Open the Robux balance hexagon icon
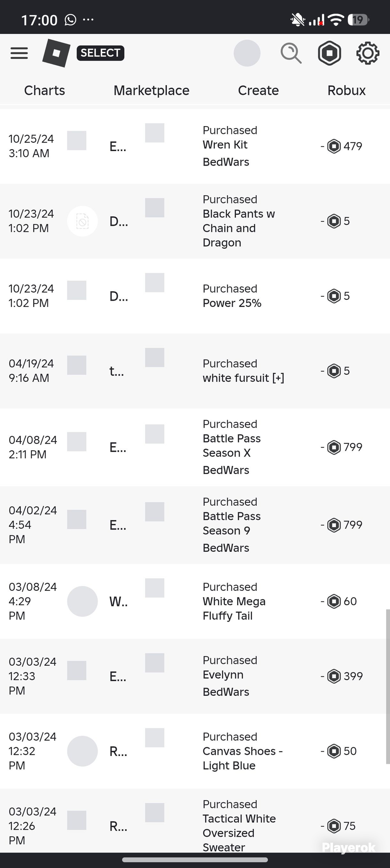The image size is (390, 868). (330, 53)
